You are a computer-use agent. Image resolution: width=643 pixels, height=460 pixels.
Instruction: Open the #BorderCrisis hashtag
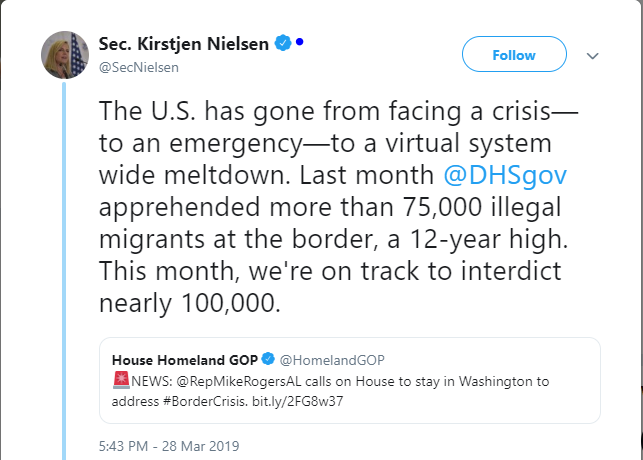click(x=205, y=401)
